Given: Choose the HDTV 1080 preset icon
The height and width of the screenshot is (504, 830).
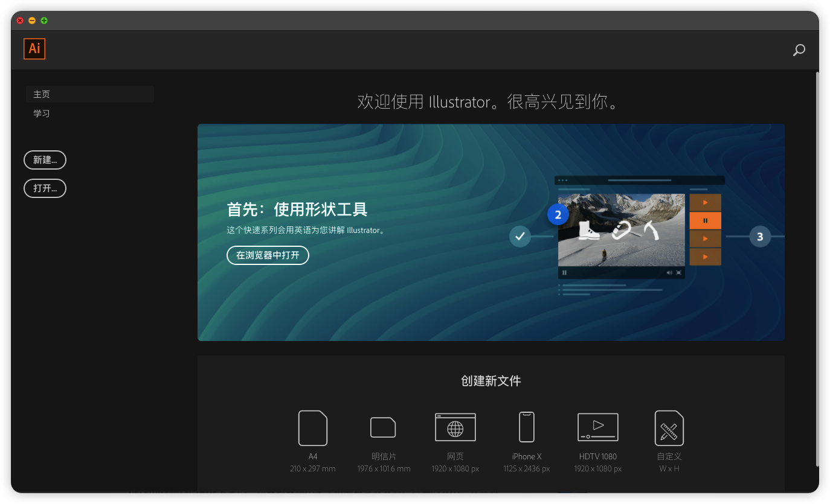Looking at the screenshot, I should pos(598,427).
